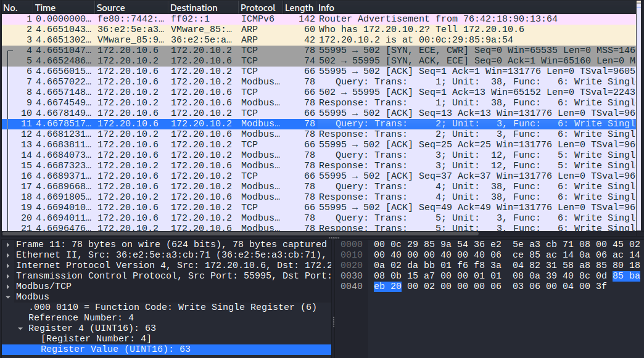Expand the Modbus/TCP section
644x358 pixels.
pos(7,287)
